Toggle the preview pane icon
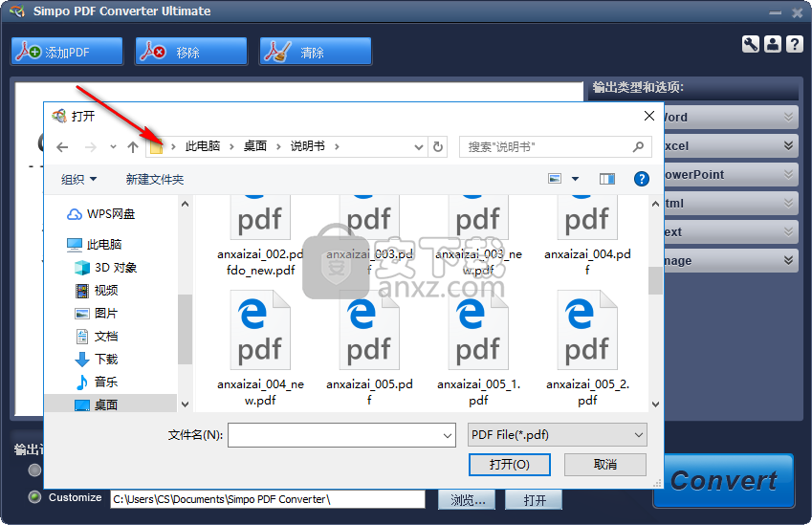 [607, 179]
